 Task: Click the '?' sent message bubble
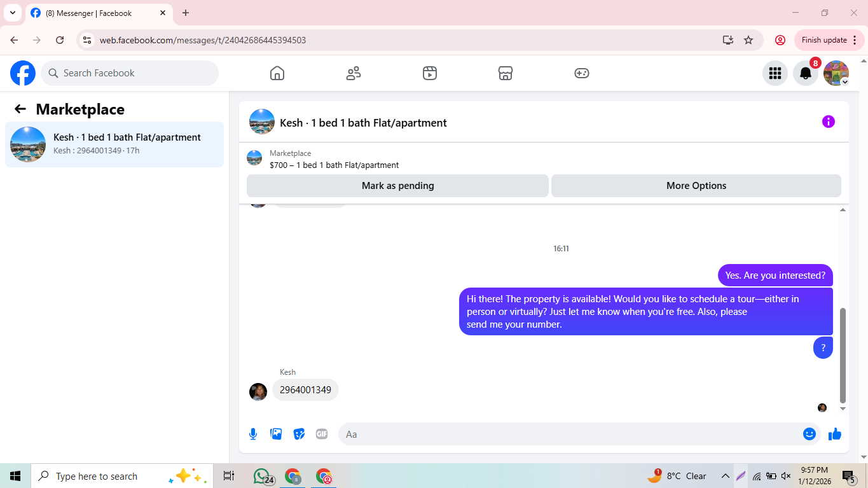point(823,348)
